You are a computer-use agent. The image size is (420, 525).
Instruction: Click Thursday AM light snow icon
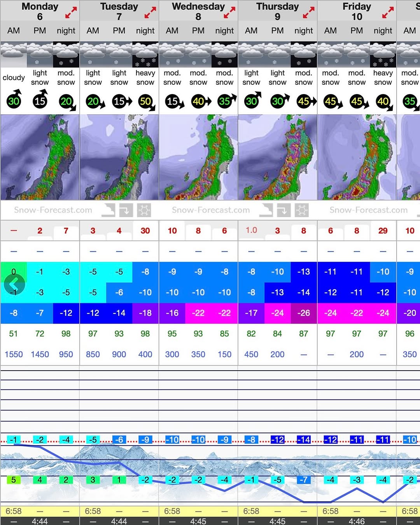coord(251,54)
